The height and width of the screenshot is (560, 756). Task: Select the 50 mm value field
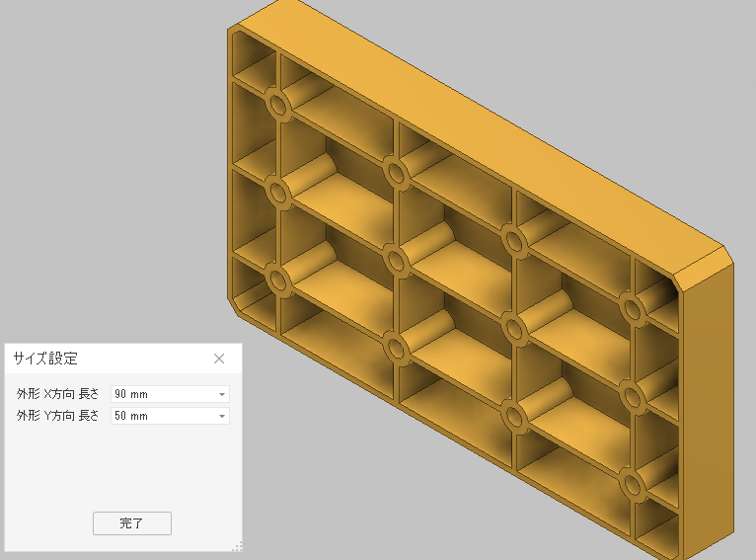[x=163, y=416]
